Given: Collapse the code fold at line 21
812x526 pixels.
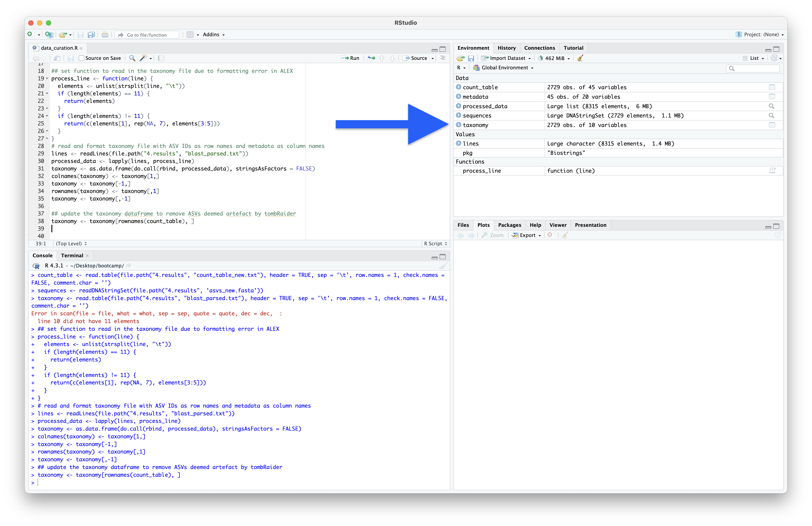Looking at the screenshot, I should 47,94.
